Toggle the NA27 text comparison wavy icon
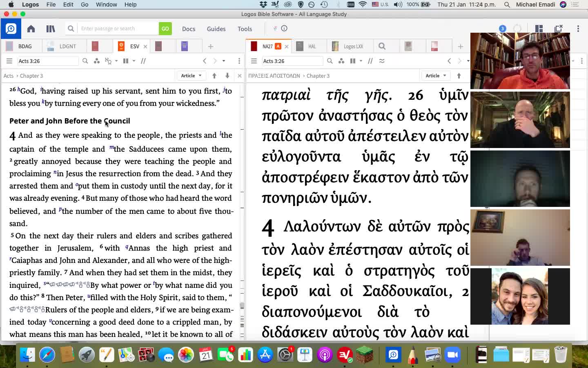Image resolution: width=588 pixels, height=368 pixels. click(382, 61)
